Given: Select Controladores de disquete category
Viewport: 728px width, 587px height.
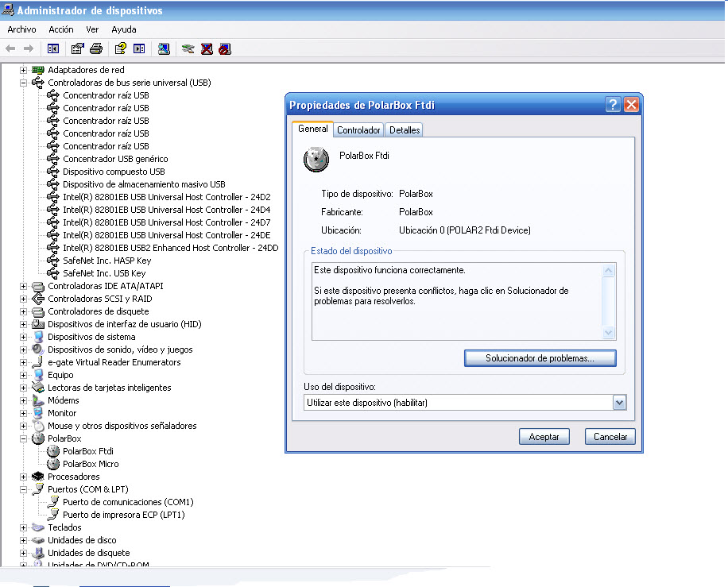Looking at the screenshot, I should pyautogui.click(x=98, y=312).
